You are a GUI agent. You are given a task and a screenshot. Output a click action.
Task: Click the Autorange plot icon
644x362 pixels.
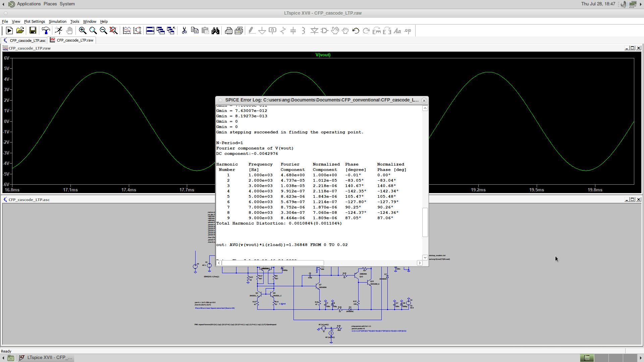click(x=127, y=31)
